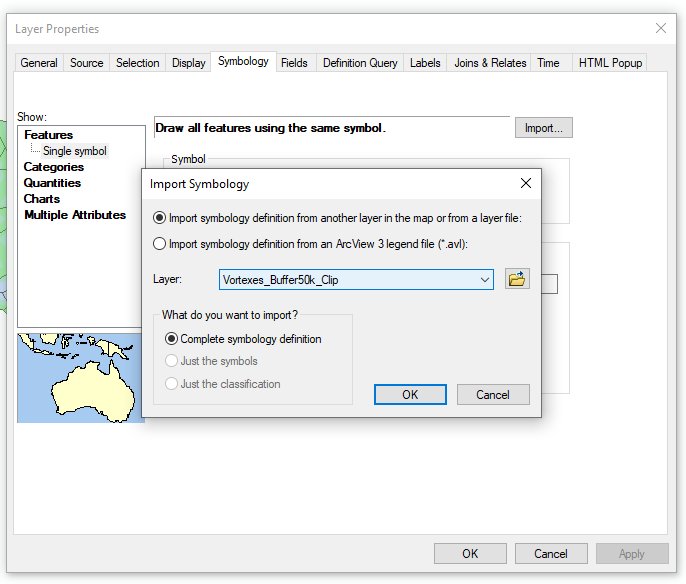Open the Joins & Relates tab

pos(490,63)
